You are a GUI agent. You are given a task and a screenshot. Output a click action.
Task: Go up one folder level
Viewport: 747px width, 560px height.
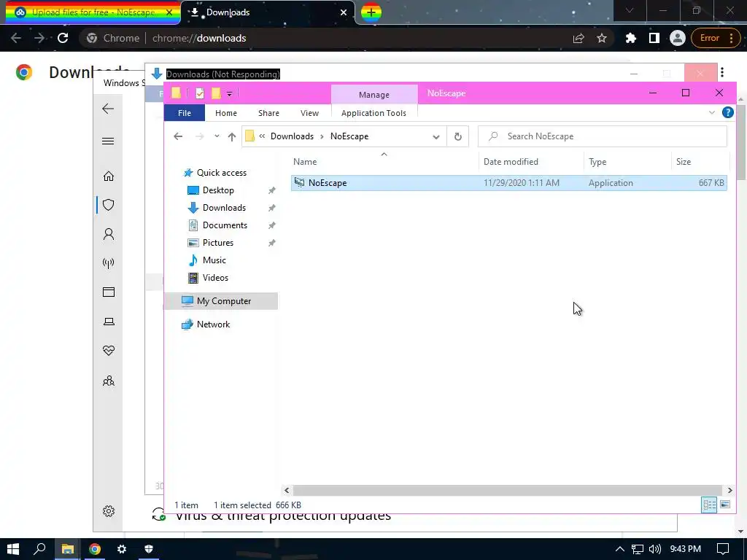231,136
